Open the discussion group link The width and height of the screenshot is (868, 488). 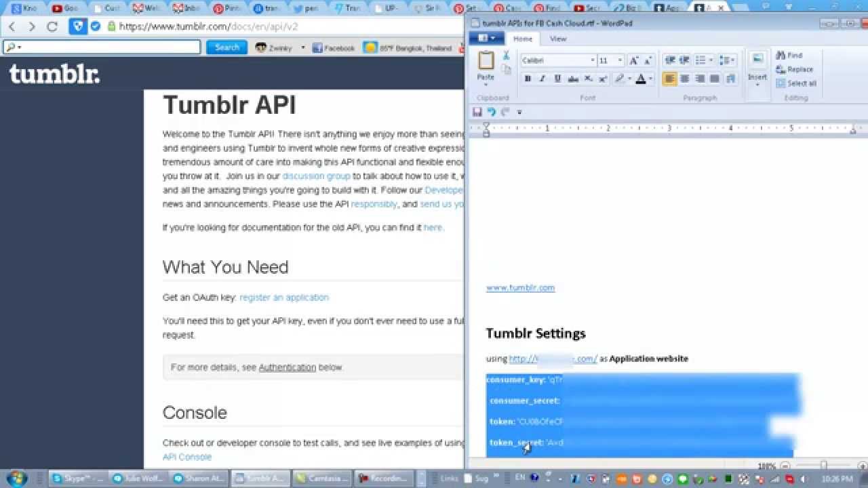click(316, 176)
